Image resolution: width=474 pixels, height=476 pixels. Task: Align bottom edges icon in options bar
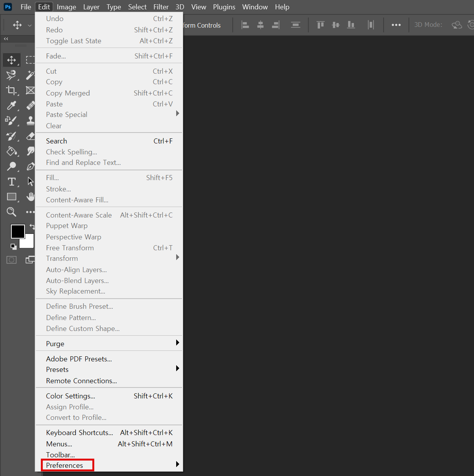351,25
